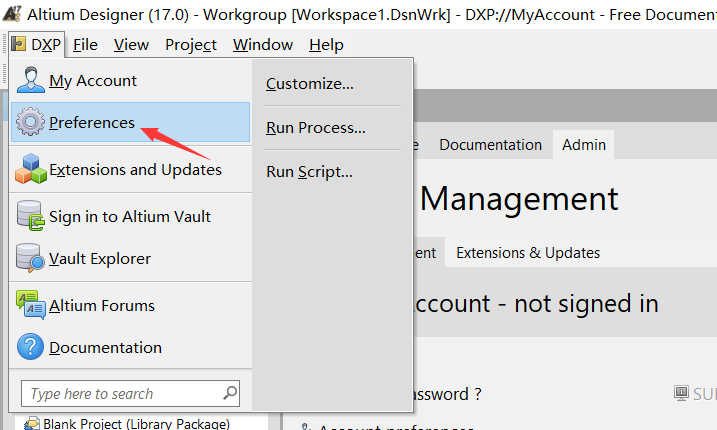
Task: Select Documentation entry in DXP menu
Action: pyautogui.click(x=130, y=347)
